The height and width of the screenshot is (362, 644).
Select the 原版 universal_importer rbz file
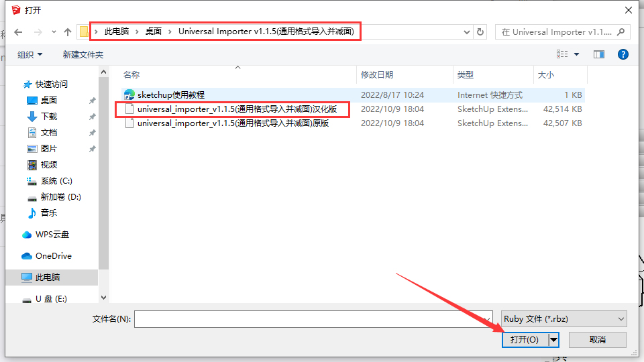tap(233, 123)
